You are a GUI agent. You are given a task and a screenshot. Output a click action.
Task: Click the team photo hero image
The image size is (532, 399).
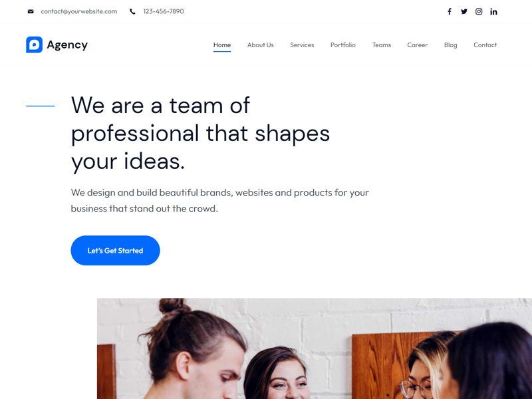click(x=315, y=348)
